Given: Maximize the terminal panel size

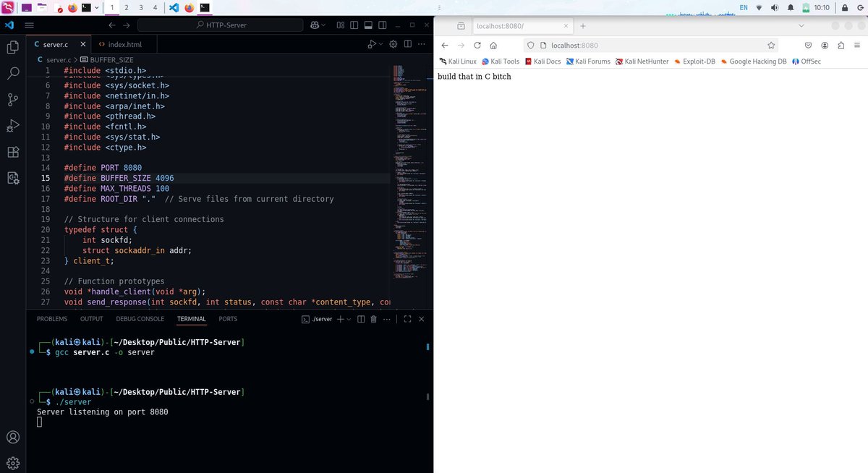Looking at the screenshot, I should coord(407,319).
